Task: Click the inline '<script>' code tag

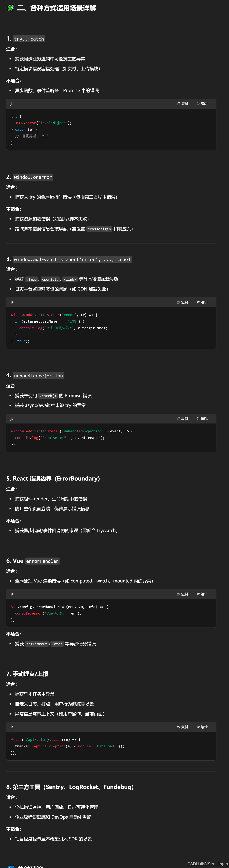Action: point(50,279)
